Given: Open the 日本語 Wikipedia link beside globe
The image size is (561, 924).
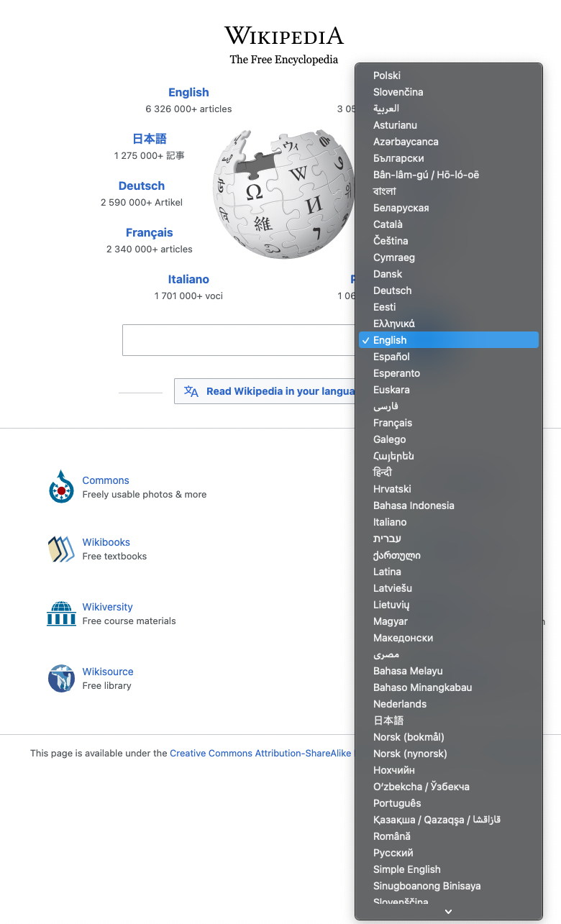Looking at the screenshot, I should point(150,139).
